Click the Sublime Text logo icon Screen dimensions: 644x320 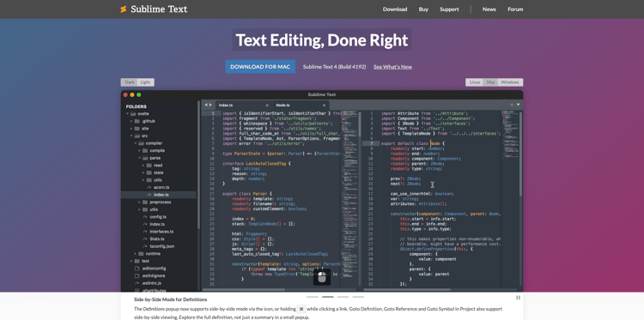pos(123,9)
